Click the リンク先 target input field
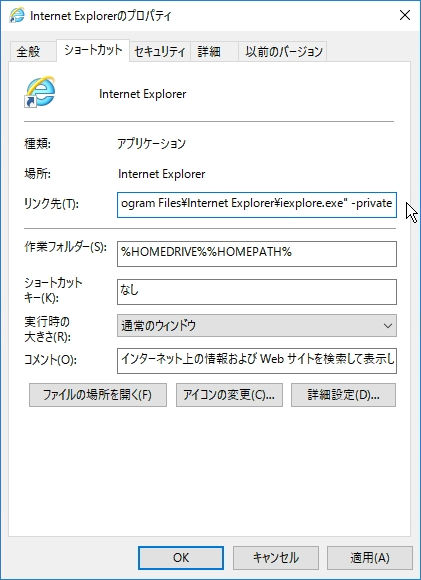Viewport: 421px width, 580px height. tap(257, 205)
